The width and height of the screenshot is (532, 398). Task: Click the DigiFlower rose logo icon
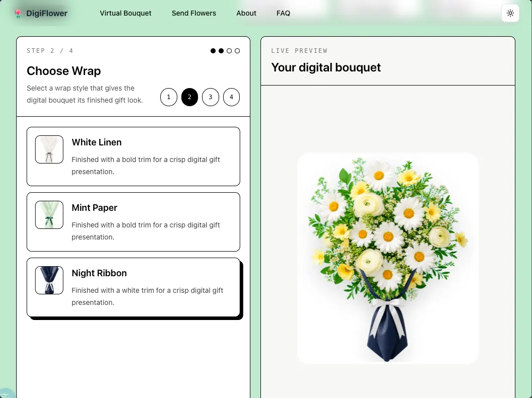point(18,13)
